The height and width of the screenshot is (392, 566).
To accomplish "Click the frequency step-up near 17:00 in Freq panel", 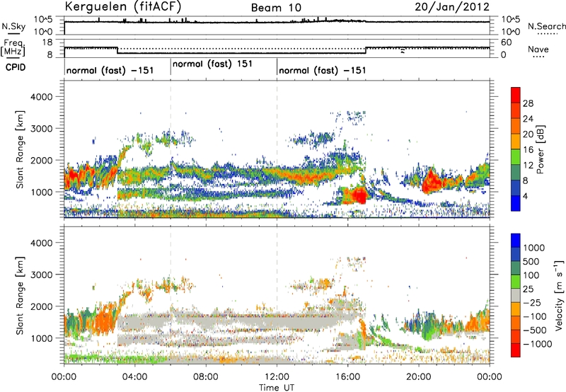I will 366,50.
